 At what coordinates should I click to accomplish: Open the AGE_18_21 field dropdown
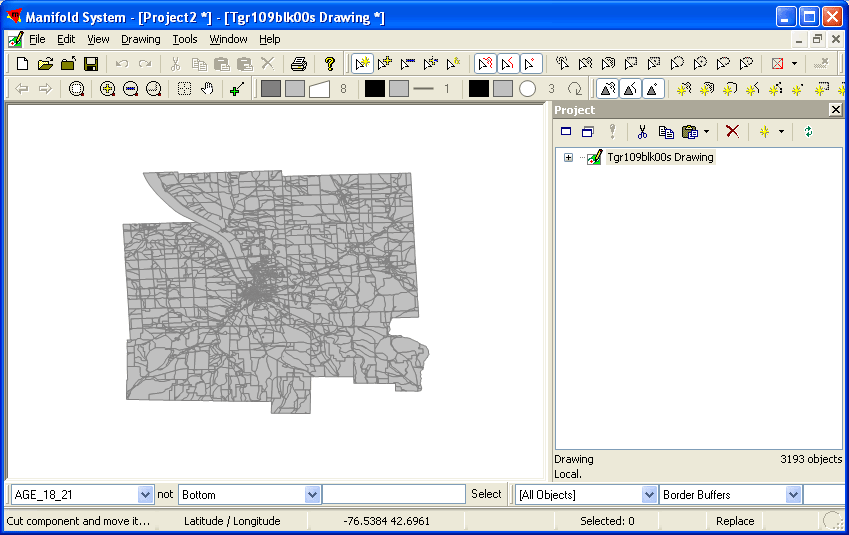(145, 495)
